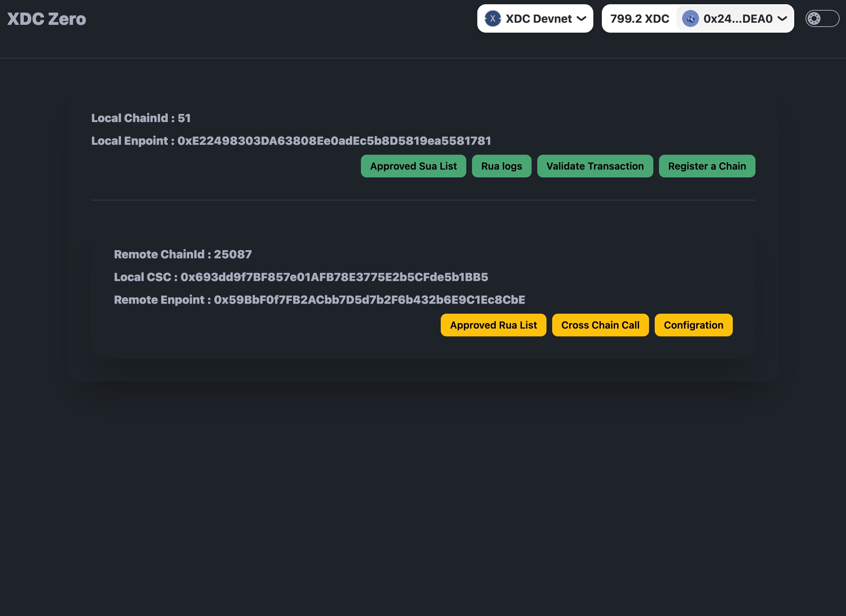Click the XDC network logo icon
The height and width of the screenshot is (616, 846).
coord(492,18)
